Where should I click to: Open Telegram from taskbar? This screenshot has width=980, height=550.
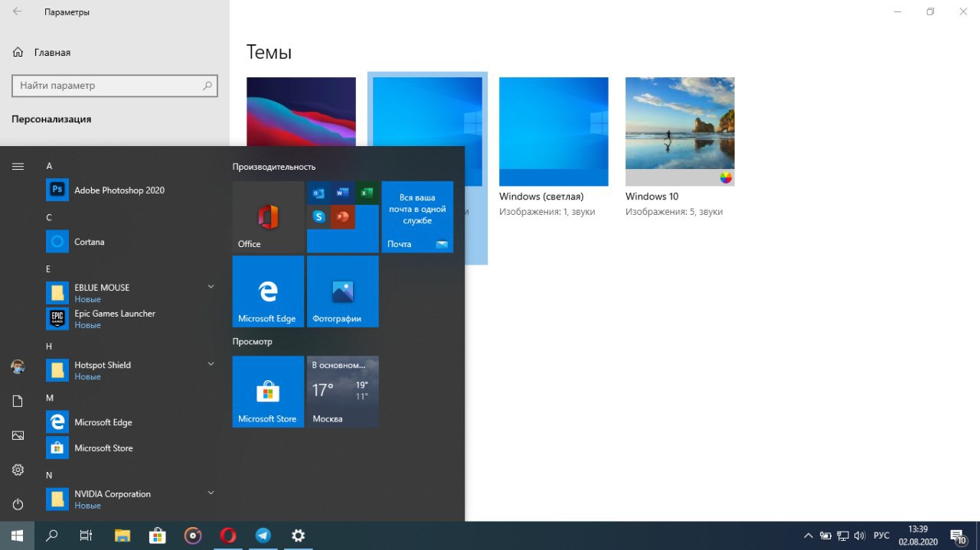point(263,535)
